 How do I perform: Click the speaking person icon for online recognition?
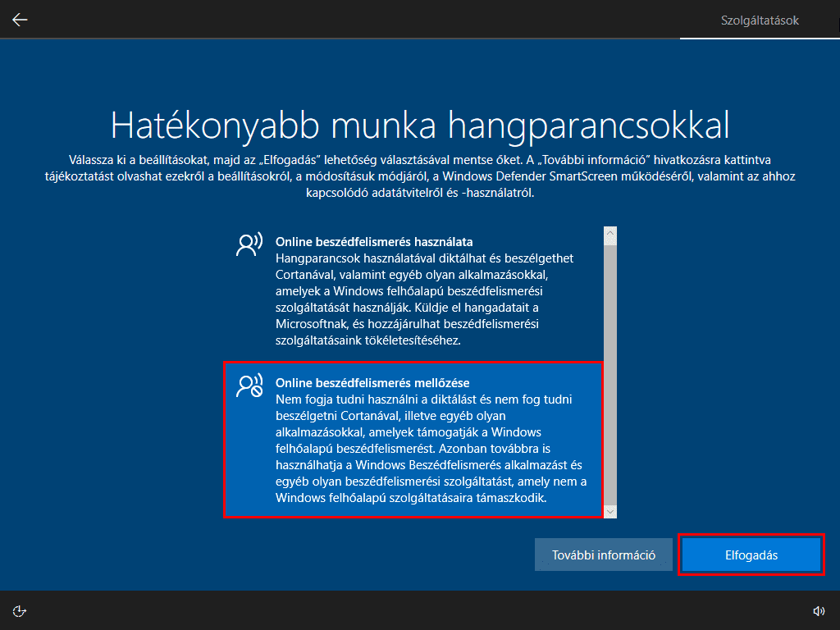click(x=249, y=244)
